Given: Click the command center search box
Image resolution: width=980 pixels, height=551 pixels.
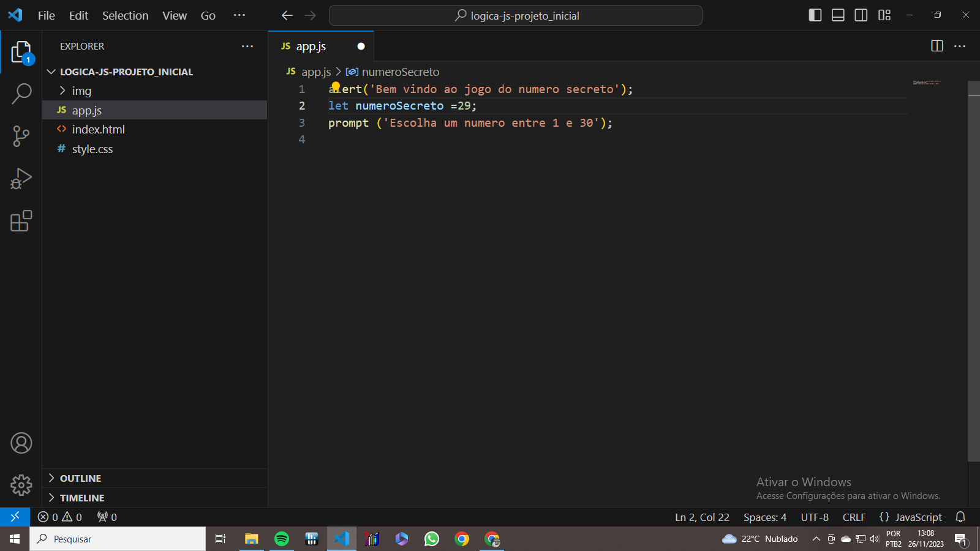Looking at the screenshot, I should (516, 15).
